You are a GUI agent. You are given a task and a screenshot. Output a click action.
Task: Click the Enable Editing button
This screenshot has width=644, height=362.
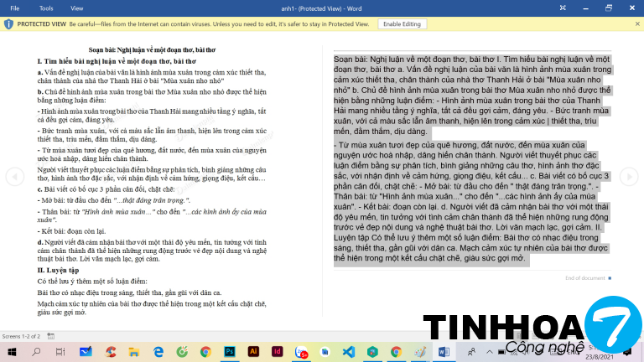point(402,23)
